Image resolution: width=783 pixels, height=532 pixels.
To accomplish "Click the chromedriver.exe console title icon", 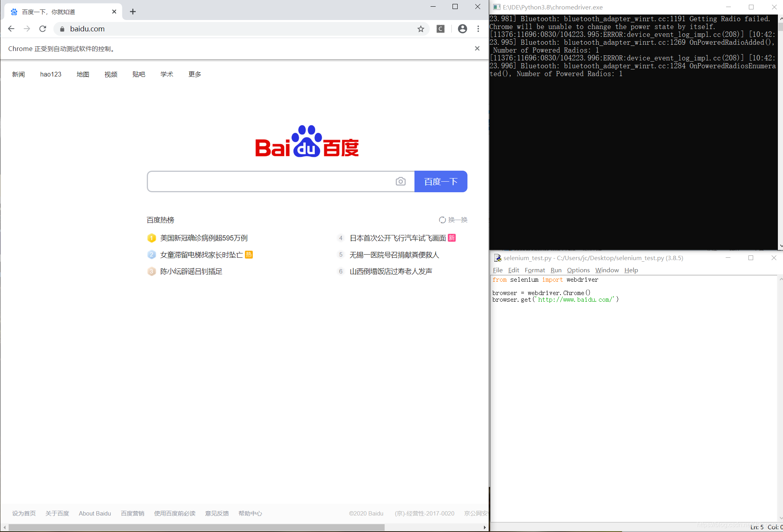I will [x=496, y=7].
